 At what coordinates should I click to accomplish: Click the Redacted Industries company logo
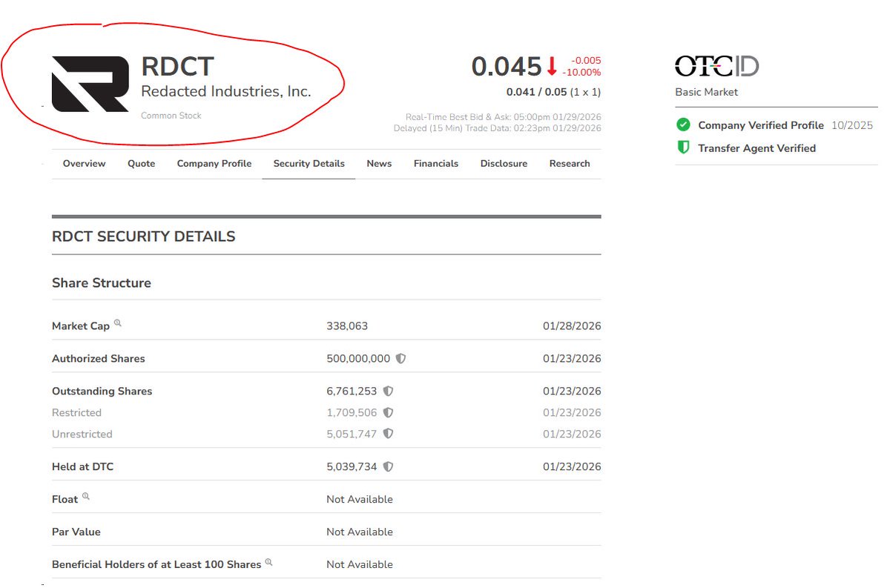90,84
